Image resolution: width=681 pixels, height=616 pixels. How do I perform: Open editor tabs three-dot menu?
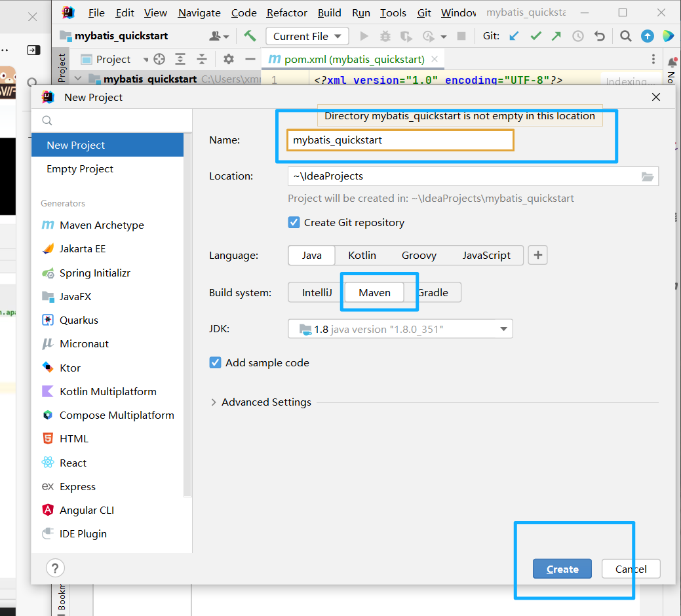pos(653,59)
